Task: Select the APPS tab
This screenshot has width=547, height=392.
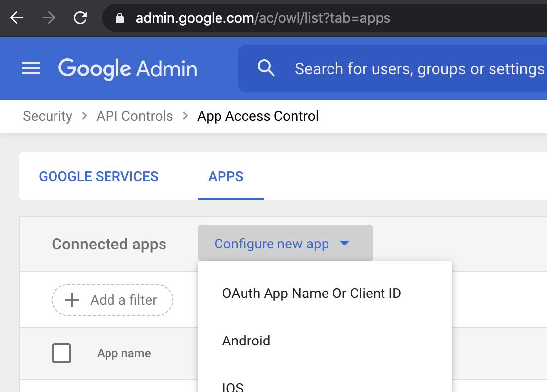Action: click(x=225, y=176)
